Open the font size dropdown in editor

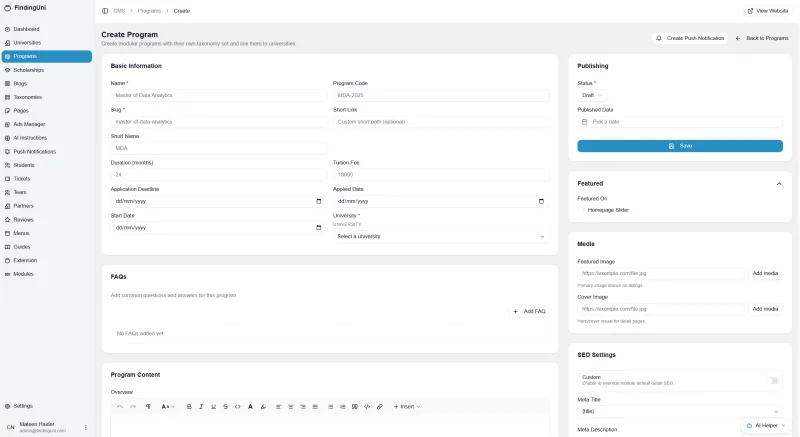click(168, 406)
